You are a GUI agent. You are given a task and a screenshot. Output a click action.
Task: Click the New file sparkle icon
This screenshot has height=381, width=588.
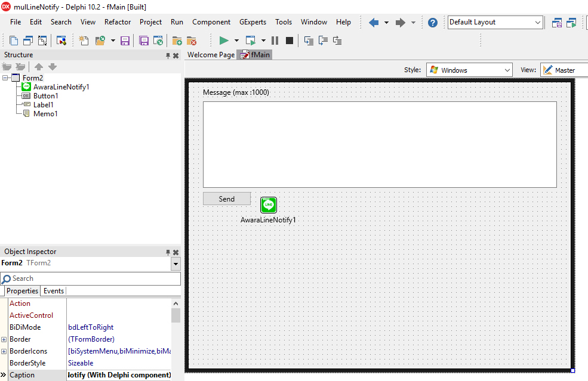pyautogui.click(x=84, y=41)
